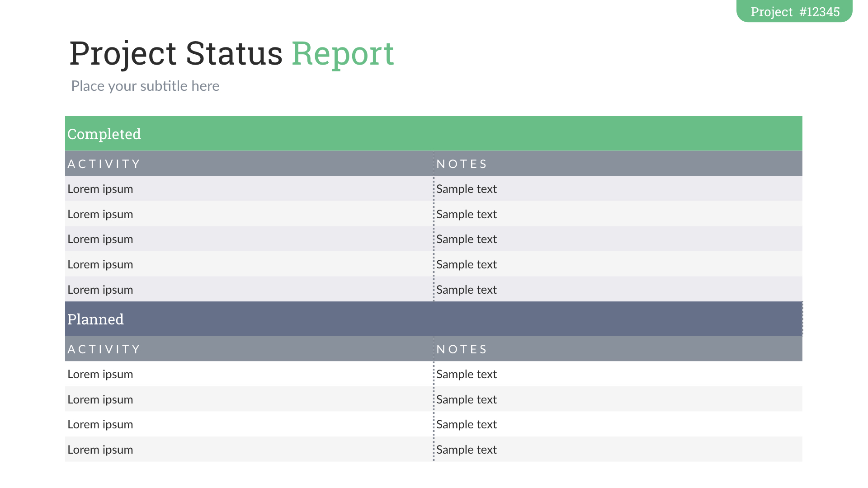Click the third Sample text entry under Completed
This screenshot has height=488, width=868.
467,239
